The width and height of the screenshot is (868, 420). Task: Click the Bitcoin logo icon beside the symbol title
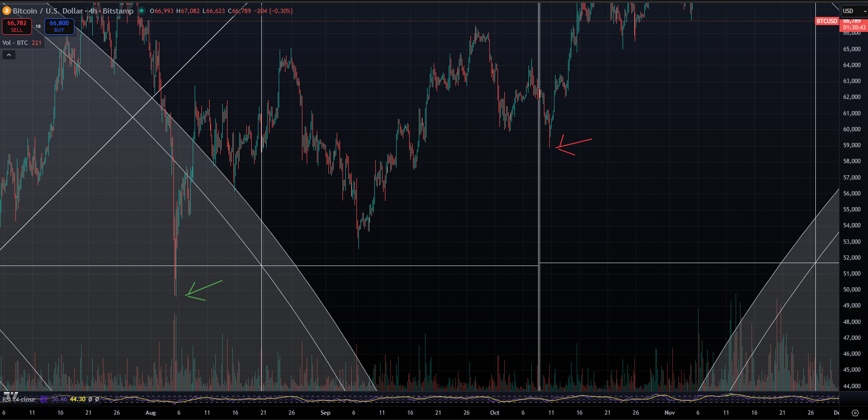[x=6, y=11]
